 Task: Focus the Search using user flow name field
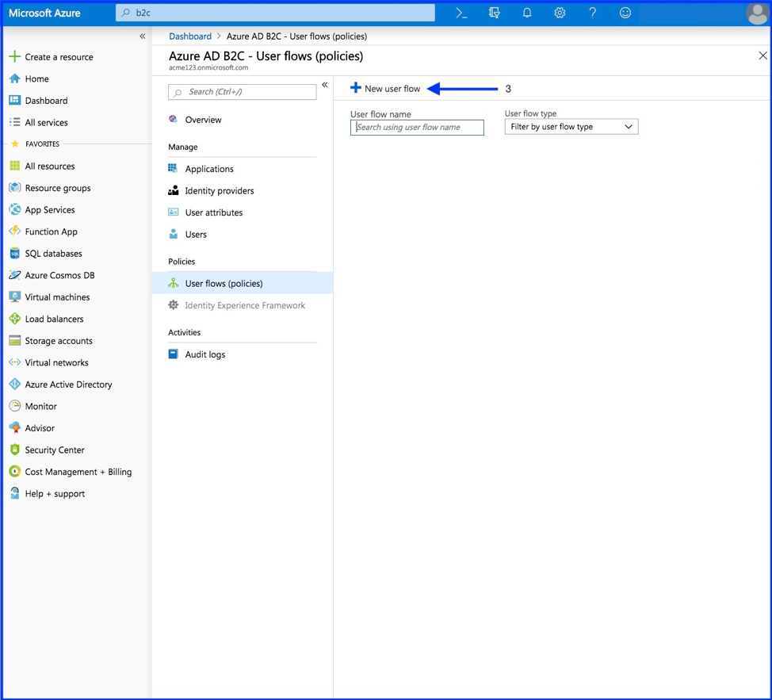click(x=417, y=127)
